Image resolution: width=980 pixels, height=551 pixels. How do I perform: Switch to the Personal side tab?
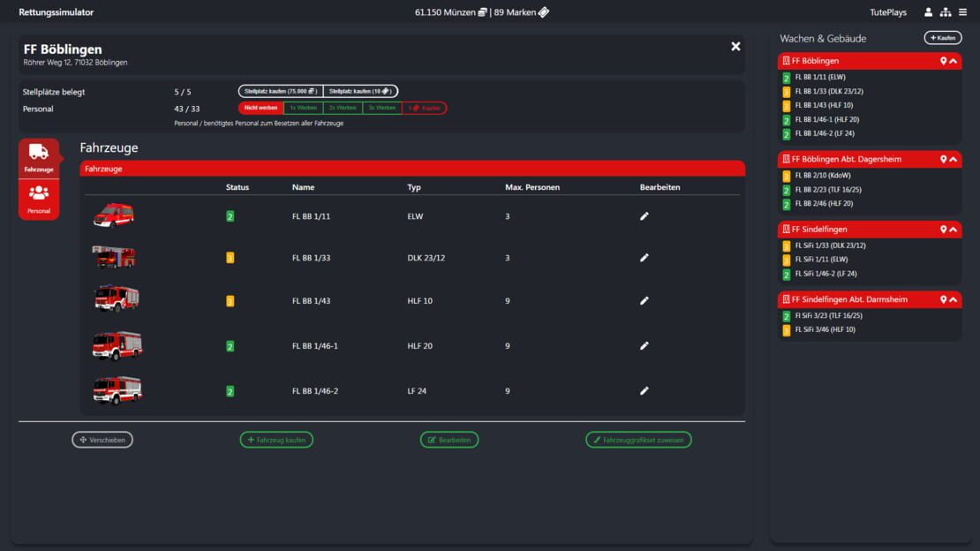[x=39, y=200]
